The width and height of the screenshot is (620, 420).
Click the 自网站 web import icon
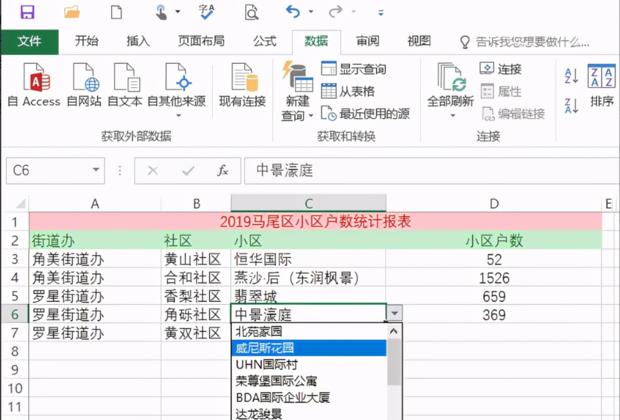(x=85, y=86)
